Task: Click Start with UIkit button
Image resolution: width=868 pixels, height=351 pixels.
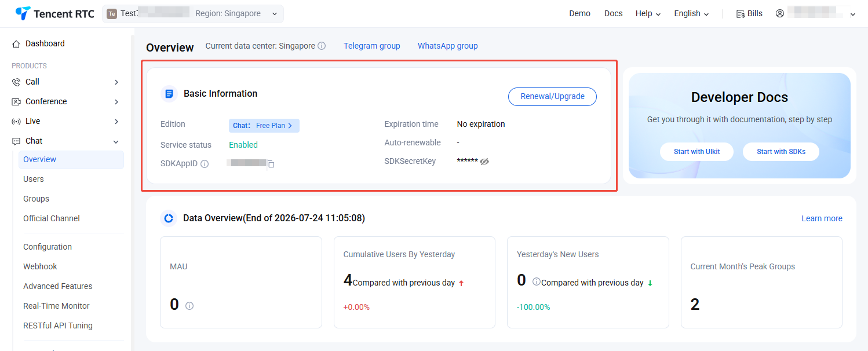Action: click(x=697, y=152)
